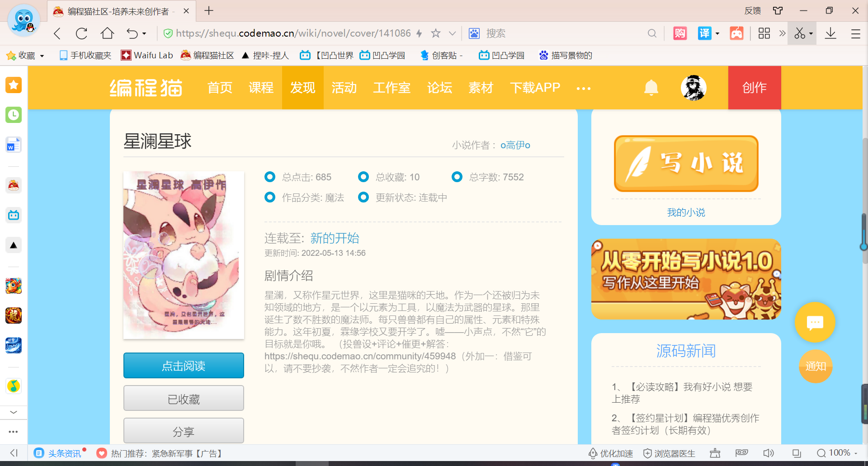Open author o高伊o profile link
Screen dimensions: 868x466
(x=515, y=145)
